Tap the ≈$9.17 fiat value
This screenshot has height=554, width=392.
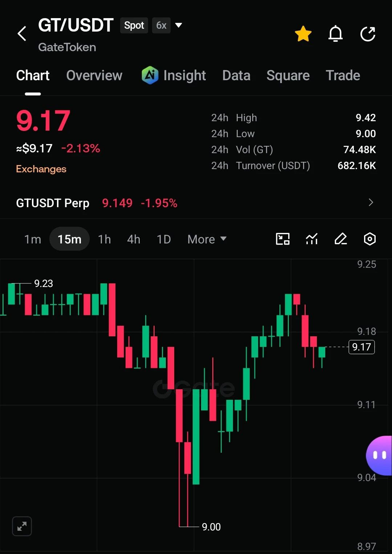click(x=34, y=148)
